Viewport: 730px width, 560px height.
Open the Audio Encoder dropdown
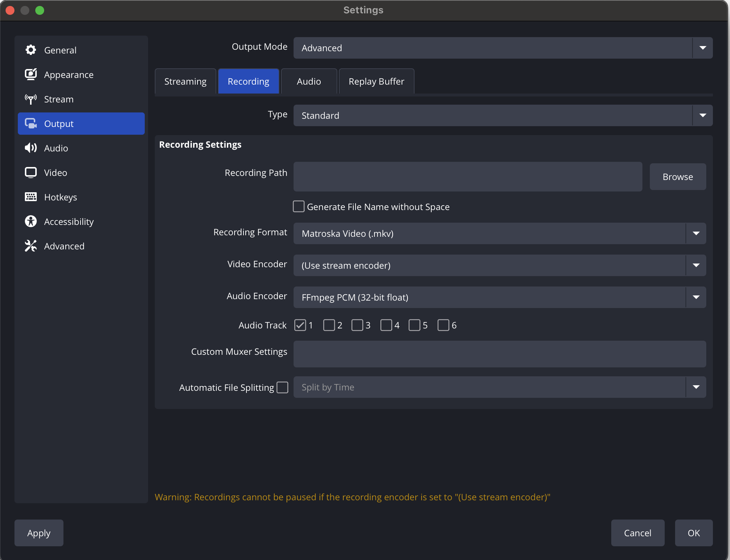[x=500, y=297]
